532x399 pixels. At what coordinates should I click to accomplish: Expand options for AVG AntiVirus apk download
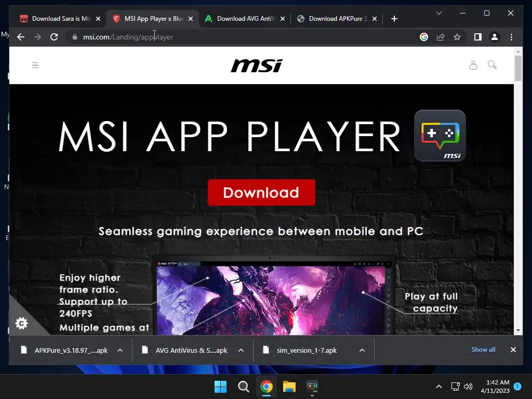pyautogui.click(x=241, y=350)
